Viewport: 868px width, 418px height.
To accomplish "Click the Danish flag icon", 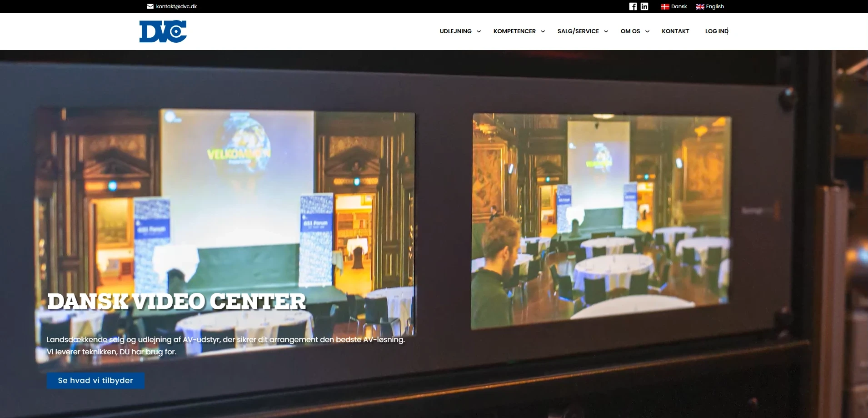I will click(x=665, y=7).
